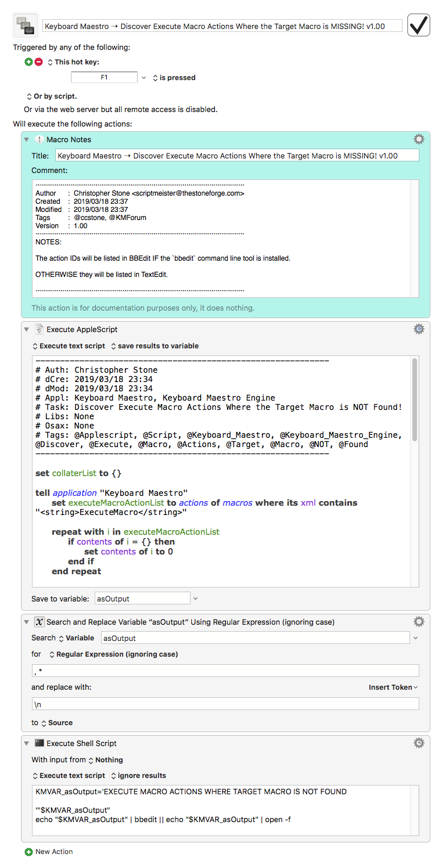Click inside the Macro Notes comment text area

pos(225,239)
